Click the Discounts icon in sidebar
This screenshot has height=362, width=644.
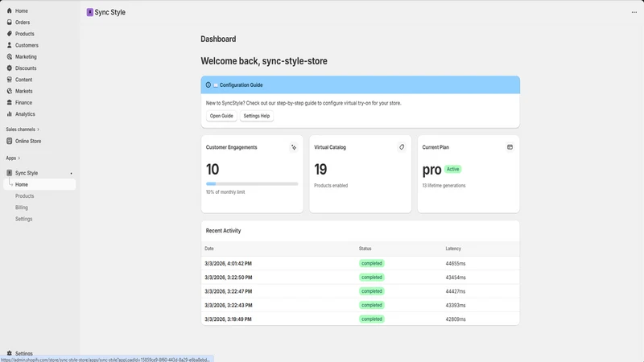click(10, 68)
